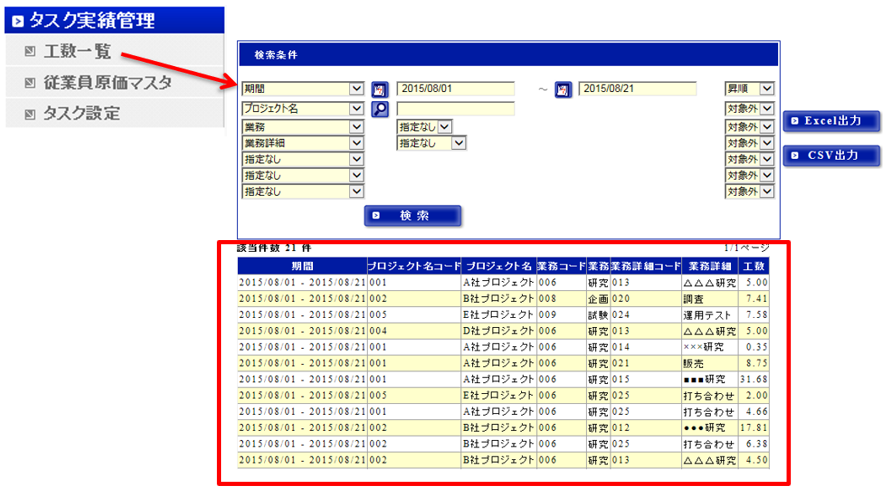The image size is (888, 495).
Task: Click the 工数 column header
Action: pos(754,266)
